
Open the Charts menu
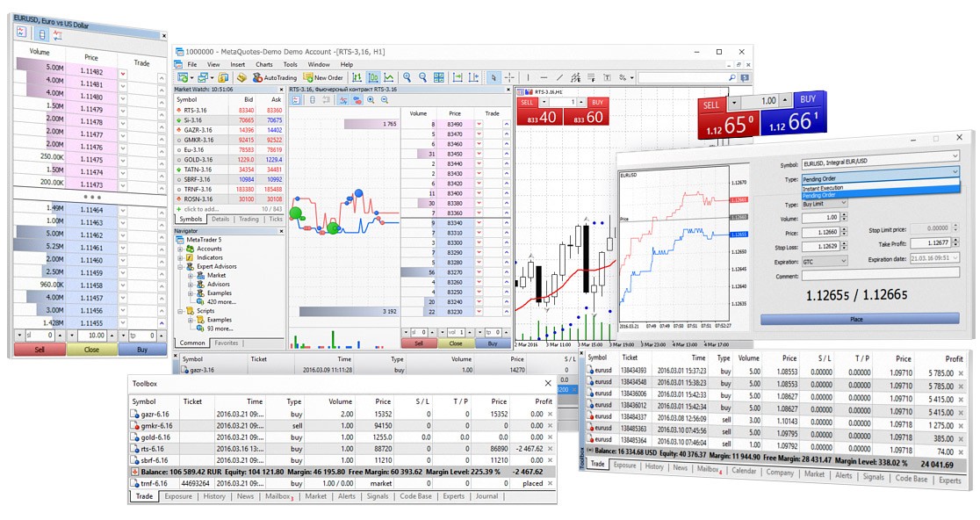click(x=264, y=63)
